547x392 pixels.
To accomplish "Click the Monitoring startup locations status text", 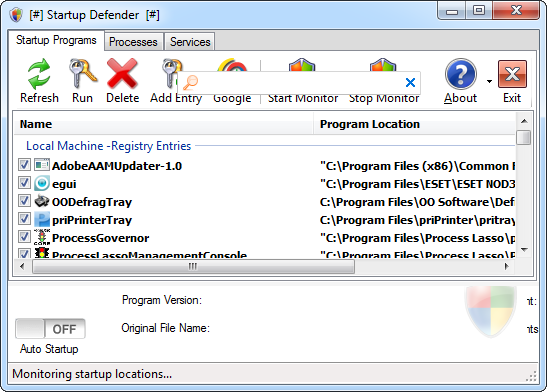I will 92,374.
